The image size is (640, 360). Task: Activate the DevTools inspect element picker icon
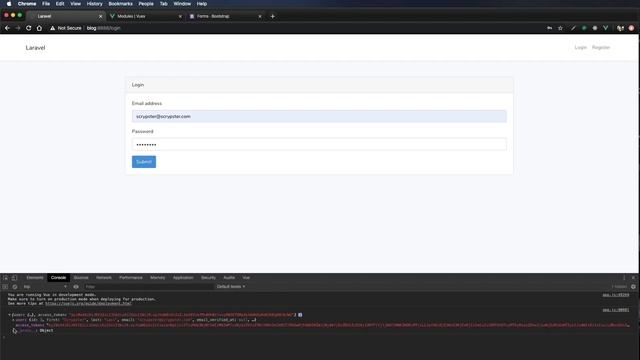click(x=6, y=278)
